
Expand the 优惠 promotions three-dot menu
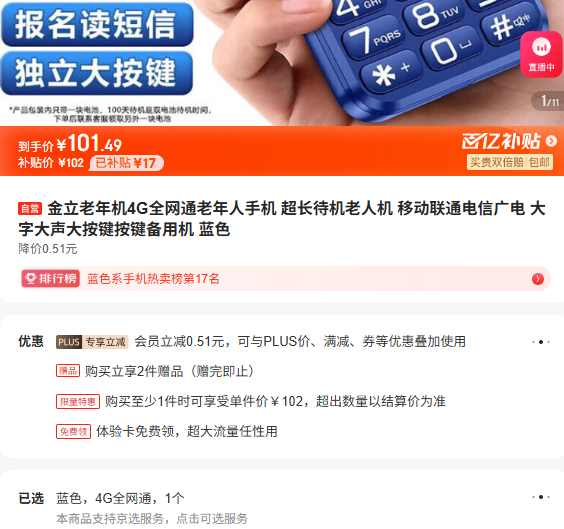pyautogui.click(x=541, y=342)
